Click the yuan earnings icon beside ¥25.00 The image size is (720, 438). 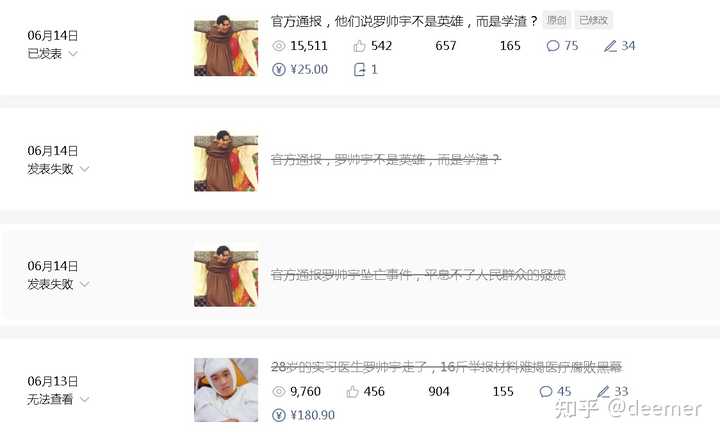point(279,70)
